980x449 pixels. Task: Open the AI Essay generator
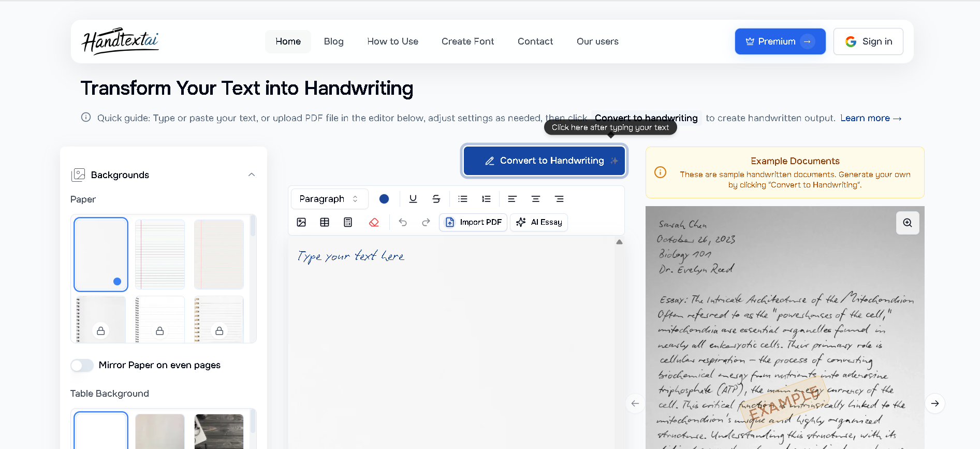tap(539, 222)
